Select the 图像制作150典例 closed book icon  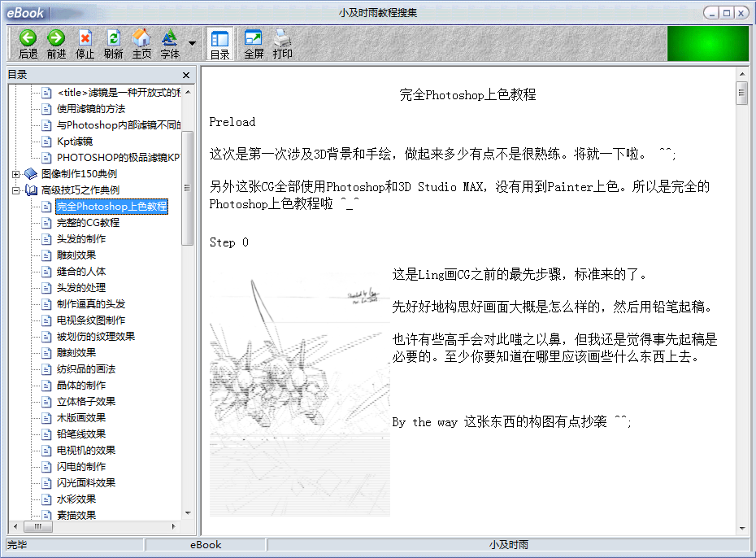(x=30, y=173)
